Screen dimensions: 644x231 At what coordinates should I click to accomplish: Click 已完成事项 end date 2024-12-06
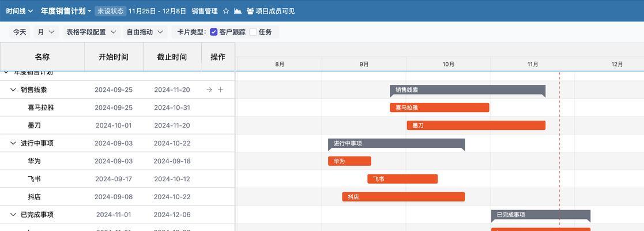point(172,215)
